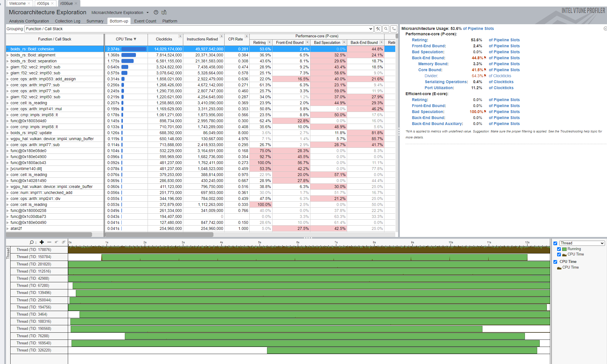Expand the Clockticks column chevron icon
This screenshot has height=364, width=607.
180,36
